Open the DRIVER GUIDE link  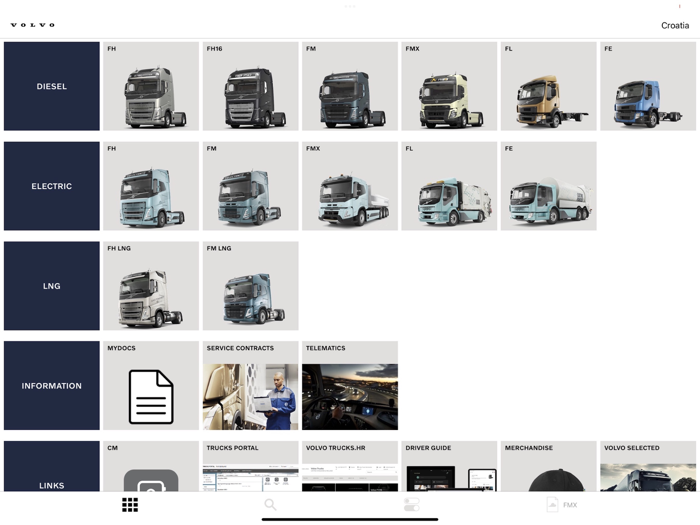tap(449, 467)
